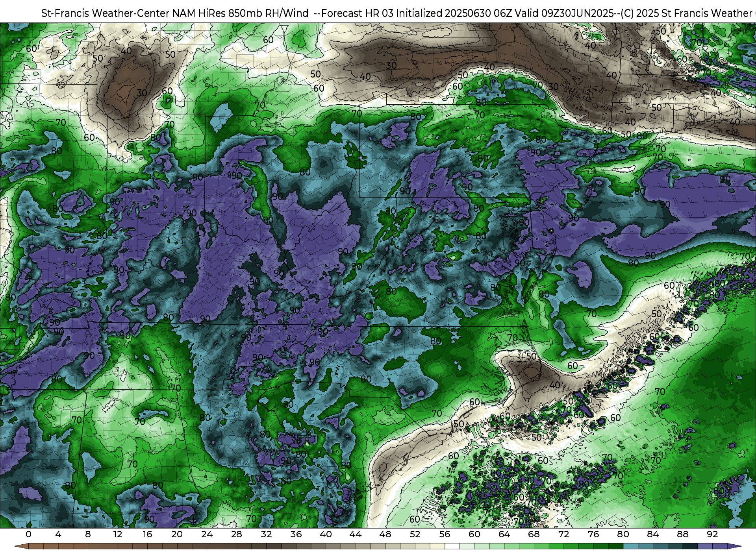Click the colorbar tick label '68'

click(534, 534)
